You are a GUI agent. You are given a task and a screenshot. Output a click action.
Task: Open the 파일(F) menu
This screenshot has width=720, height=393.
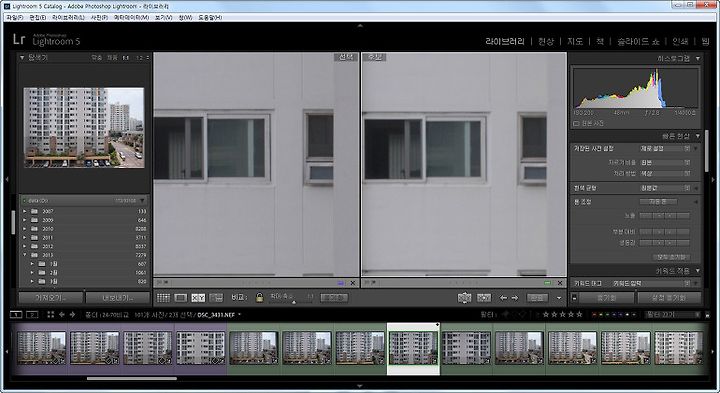15,17
